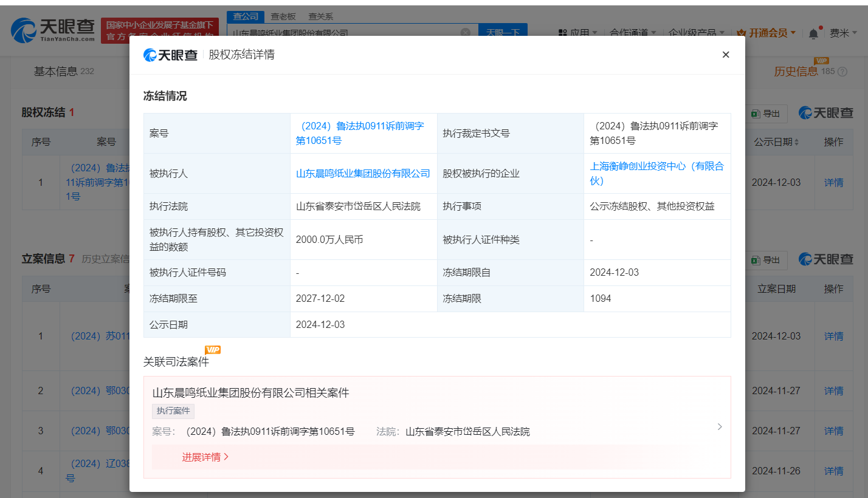Open the 应用 dropdown menu

pos(577,33)
